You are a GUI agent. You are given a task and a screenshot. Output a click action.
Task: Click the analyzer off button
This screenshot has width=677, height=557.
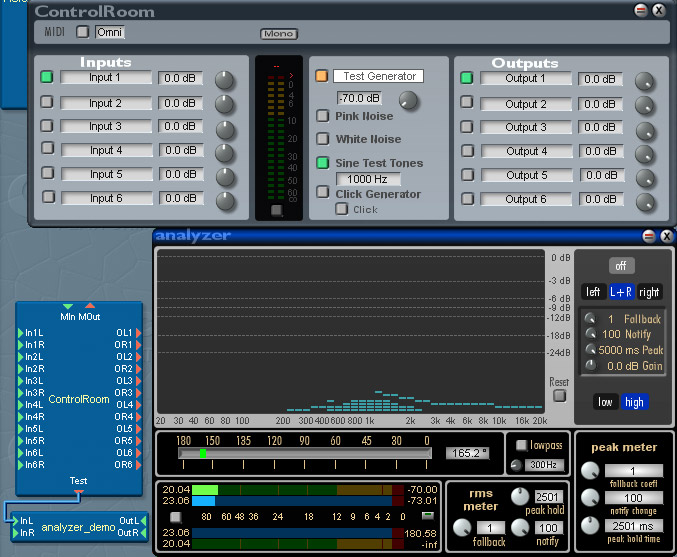pos(622,266)
